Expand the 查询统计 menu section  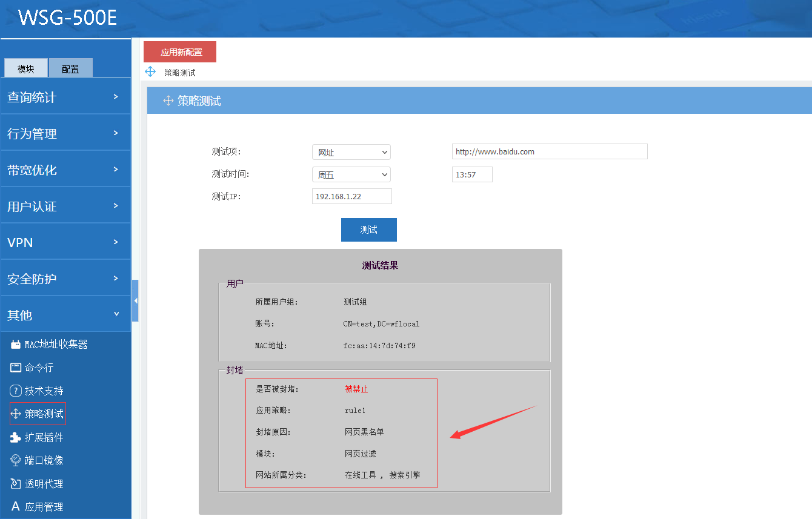point(65,97)
